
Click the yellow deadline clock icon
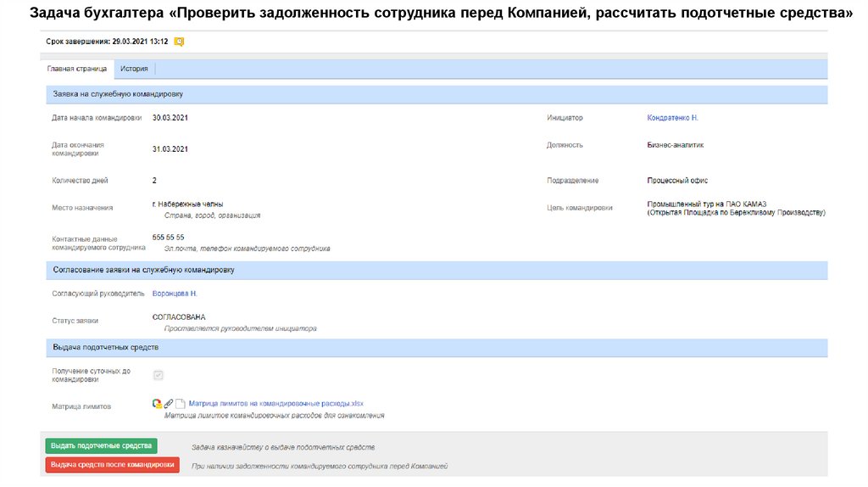(179, 41)
